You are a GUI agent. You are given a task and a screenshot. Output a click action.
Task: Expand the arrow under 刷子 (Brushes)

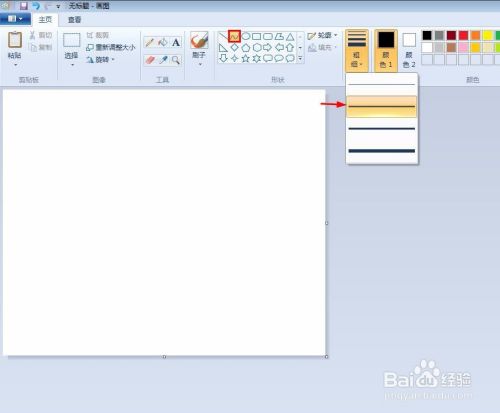(200, 65)
